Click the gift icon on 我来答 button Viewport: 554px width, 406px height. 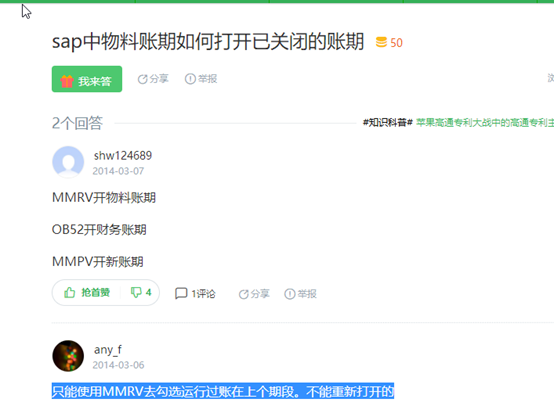pyautogui.click(x=67, y=81)
